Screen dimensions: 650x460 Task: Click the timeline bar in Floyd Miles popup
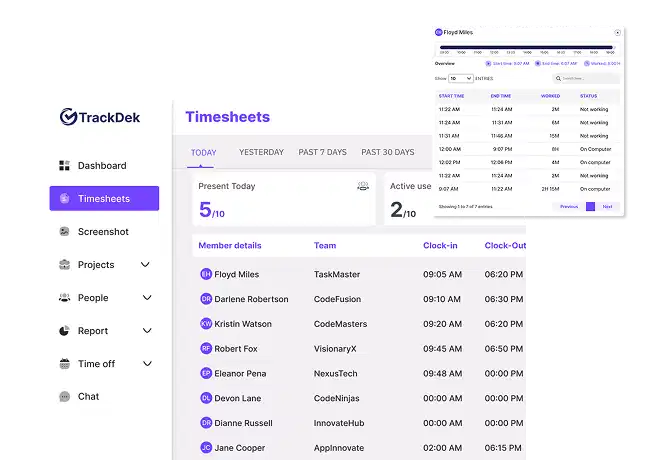tap(527, 47)
